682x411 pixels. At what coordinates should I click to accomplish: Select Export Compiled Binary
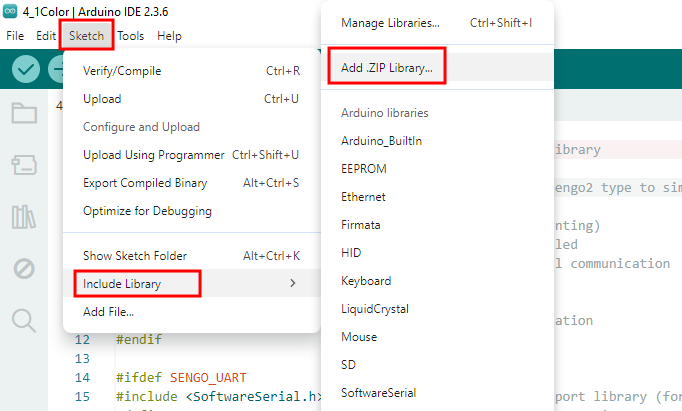(191, 183)
